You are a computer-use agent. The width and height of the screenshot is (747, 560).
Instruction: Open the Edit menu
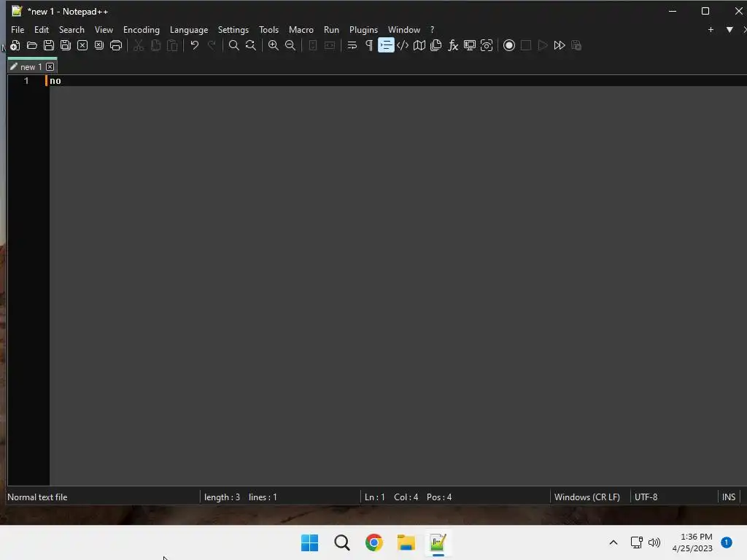[42, 29]
